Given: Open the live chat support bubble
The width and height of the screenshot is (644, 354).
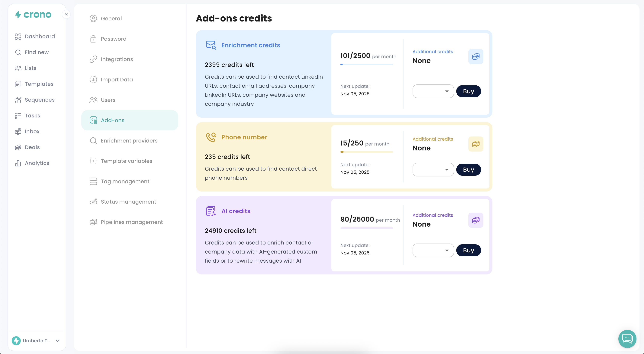Looking at the screenshot, I should [627, 339].
